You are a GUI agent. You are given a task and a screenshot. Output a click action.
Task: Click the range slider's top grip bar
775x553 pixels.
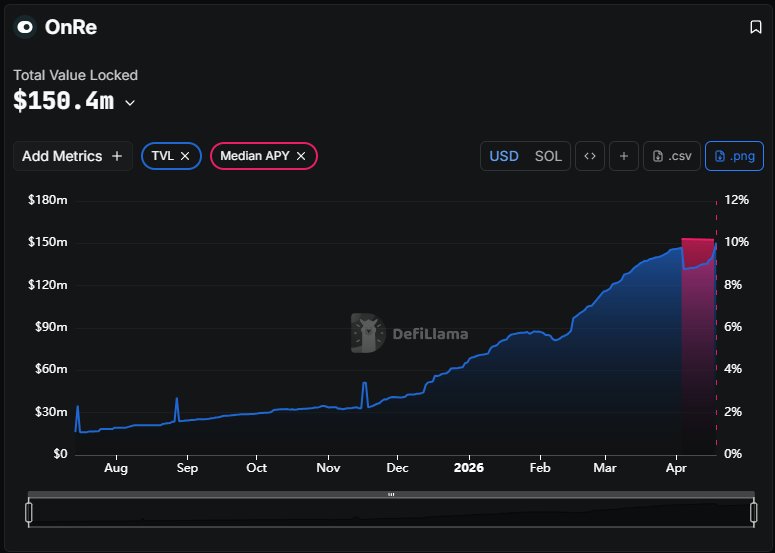click(391, 494)
